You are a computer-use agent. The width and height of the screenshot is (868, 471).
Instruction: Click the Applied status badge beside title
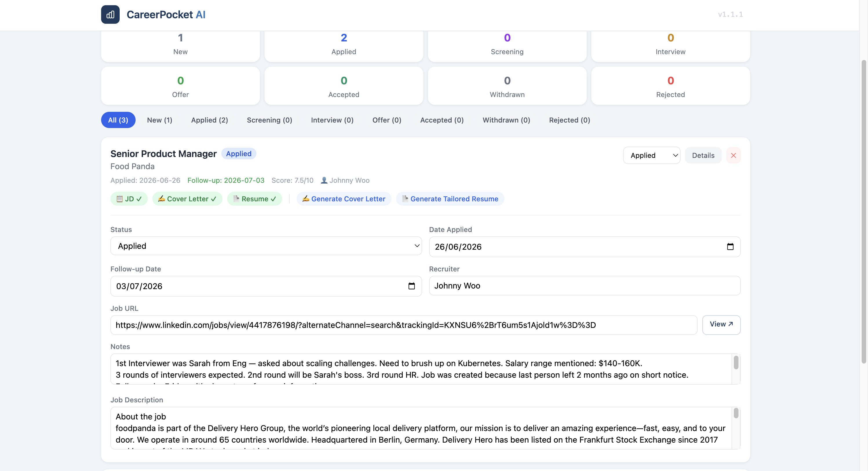[x=238, y=154]
